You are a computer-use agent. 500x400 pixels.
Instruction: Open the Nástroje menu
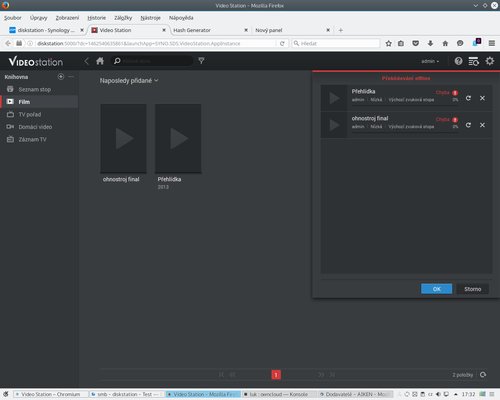(150, 18)
